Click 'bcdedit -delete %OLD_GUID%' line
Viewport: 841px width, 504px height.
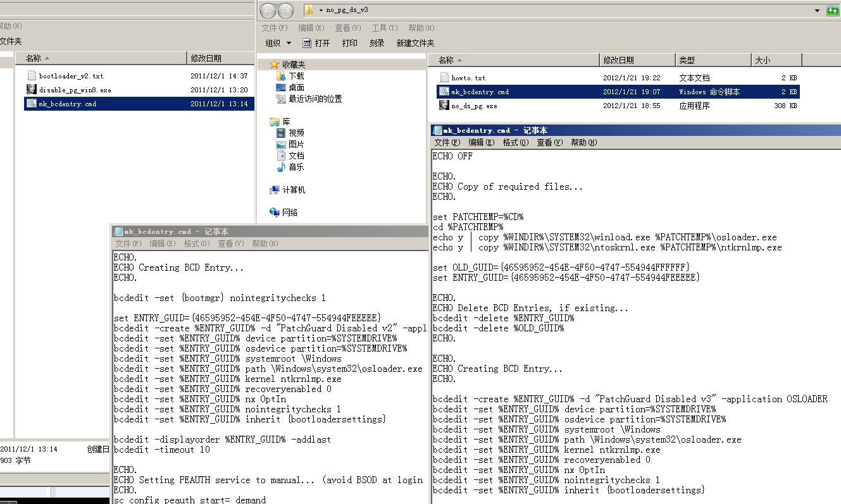[498, 328]
